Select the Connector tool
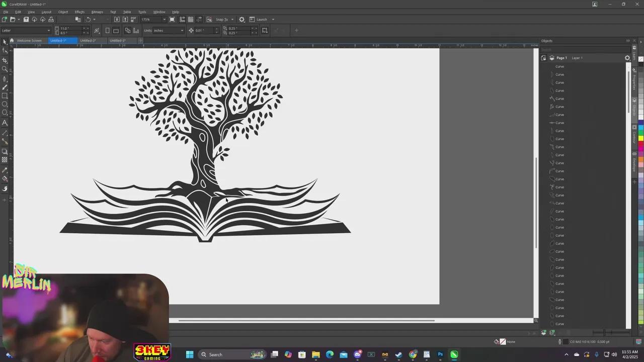The image size is (644, 362). [5, 141]
